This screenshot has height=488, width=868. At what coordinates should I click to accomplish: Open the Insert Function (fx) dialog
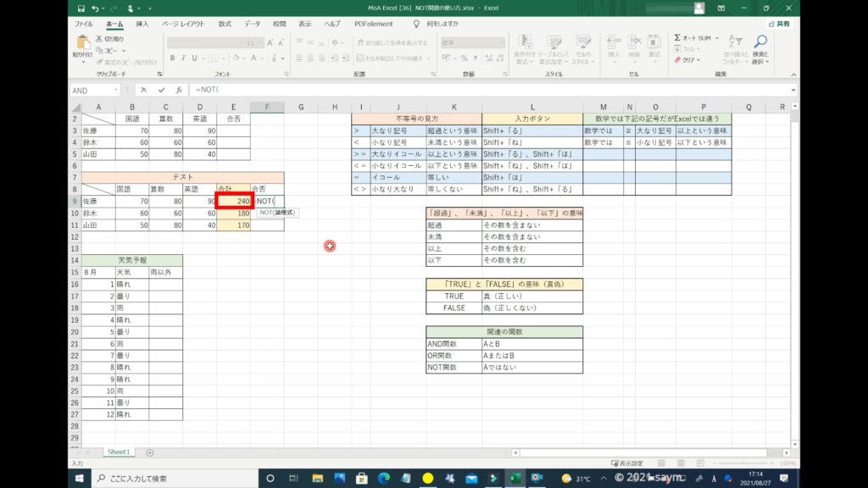point(178,90)
